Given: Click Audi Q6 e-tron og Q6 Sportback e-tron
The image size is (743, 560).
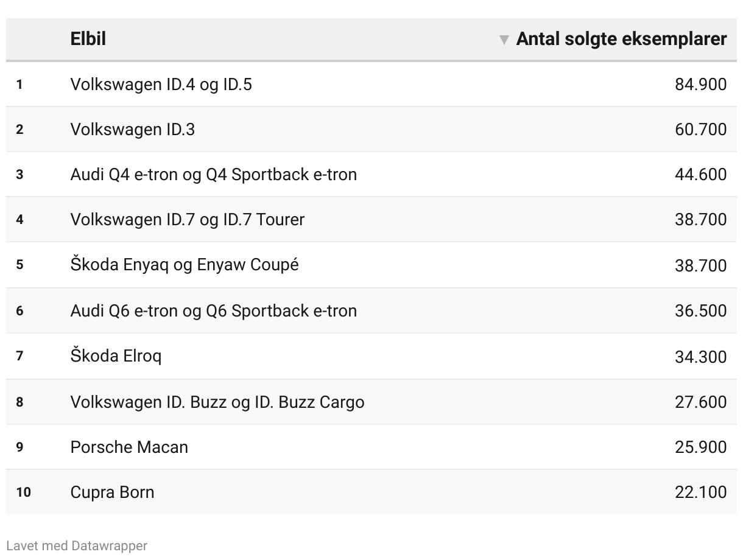Looking at the screenshot, I should (214, 310).
